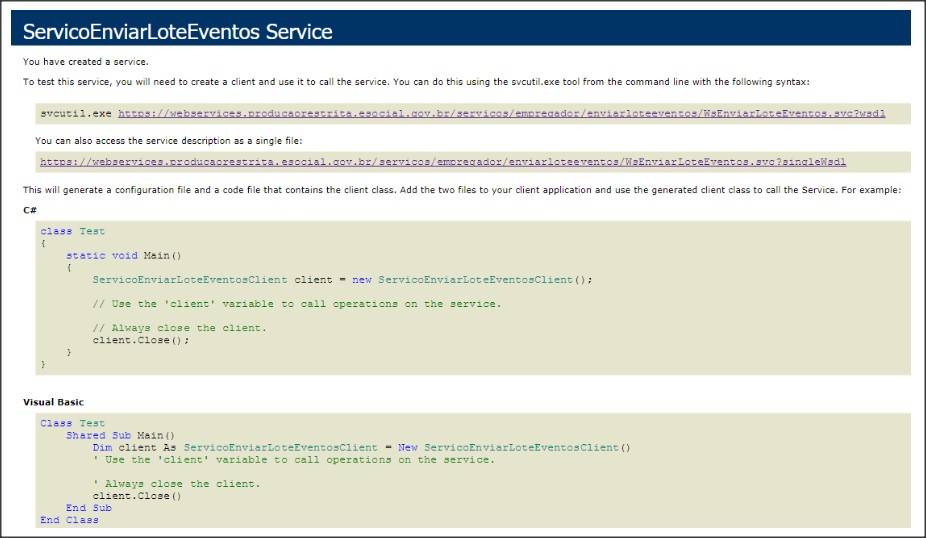Open the svcutil.exe ?wsdl service link

click(x=501, y=113)
